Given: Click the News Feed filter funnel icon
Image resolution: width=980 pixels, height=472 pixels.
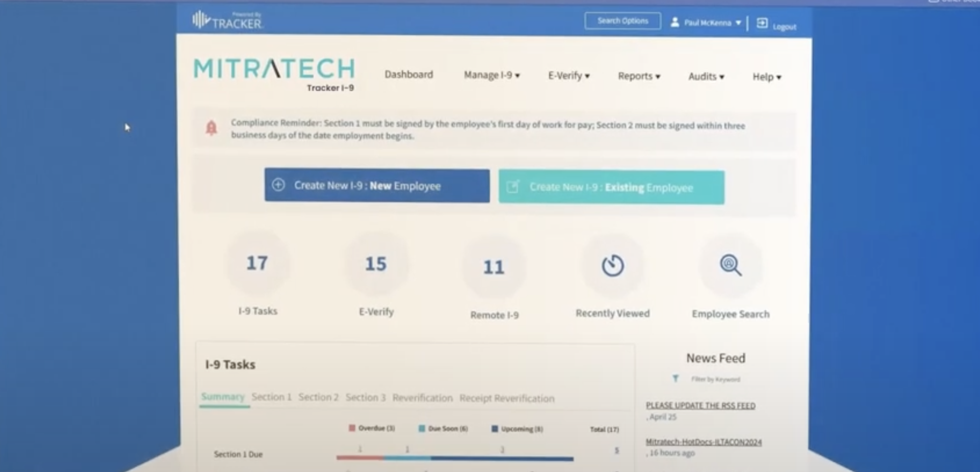Looking at the screenshot, I should point(676,378).
